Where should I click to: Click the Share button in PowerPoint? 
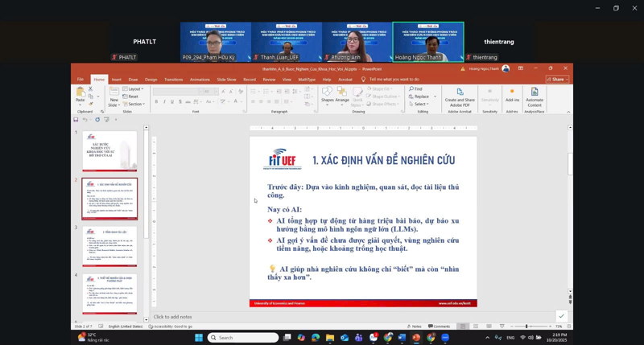pos(556,80)
